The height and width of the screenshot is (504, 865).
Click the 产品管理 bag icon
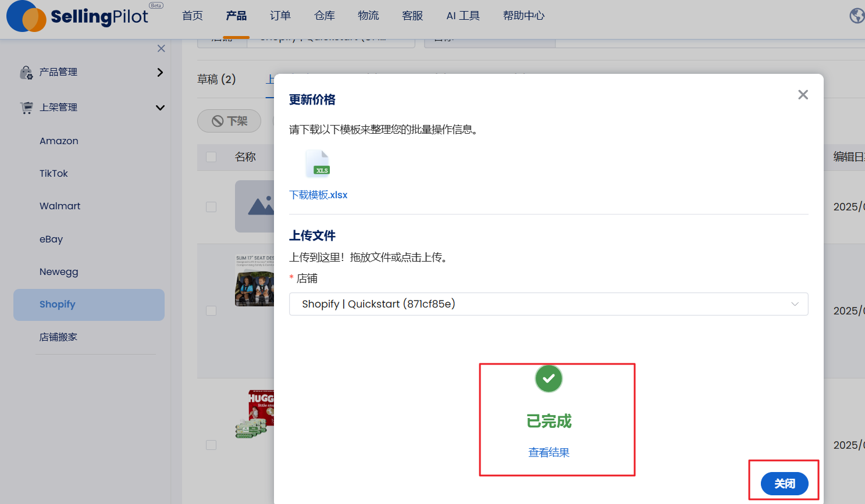(26, 73)
